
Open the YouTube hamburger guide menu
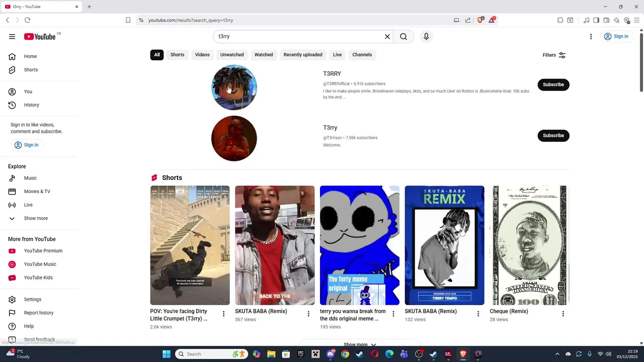coord(12,37)
